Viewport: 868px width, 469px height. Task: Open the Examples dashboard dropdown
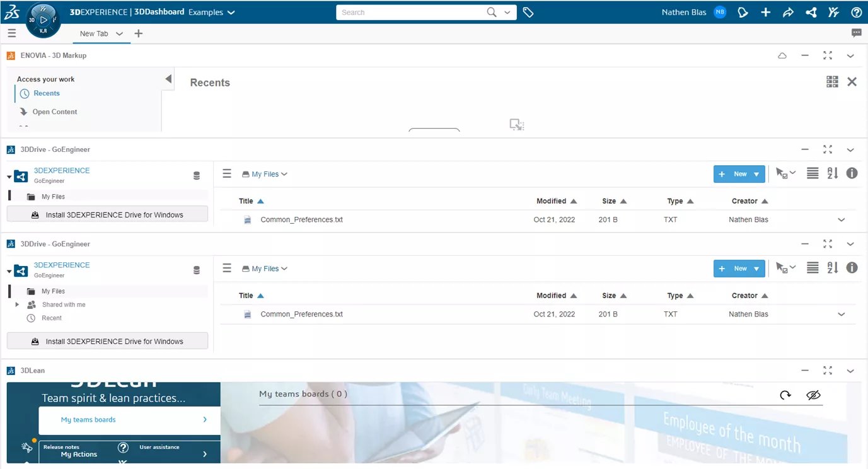click(x=212, y=12)
